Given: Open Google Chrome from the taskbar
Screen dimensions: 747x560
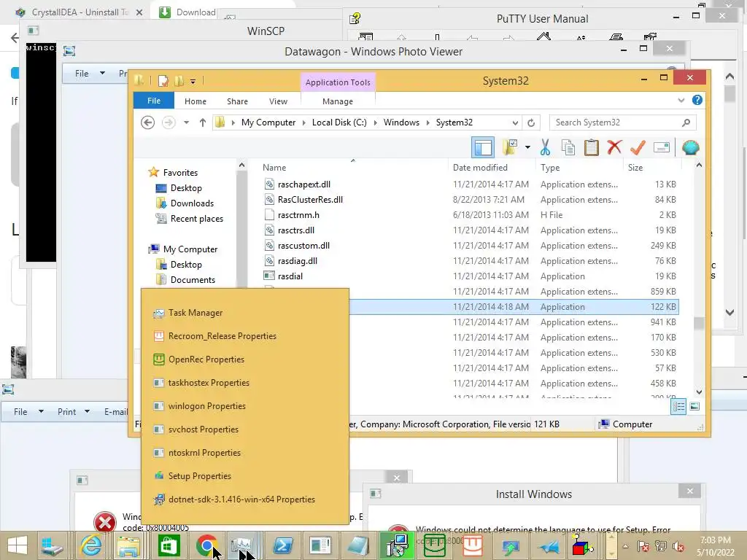Looking at the screenshot, I should [206, 545].
